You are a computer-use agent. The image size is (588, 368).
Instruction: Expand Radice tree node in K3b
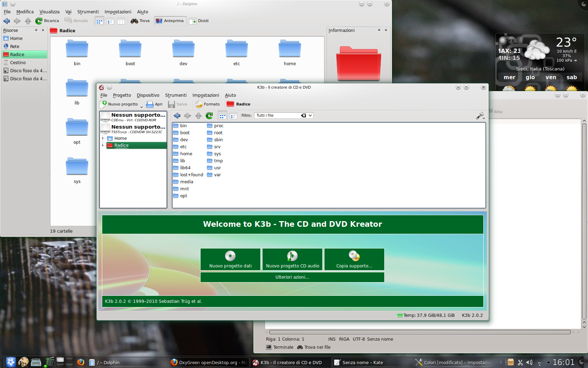point(103,145)
